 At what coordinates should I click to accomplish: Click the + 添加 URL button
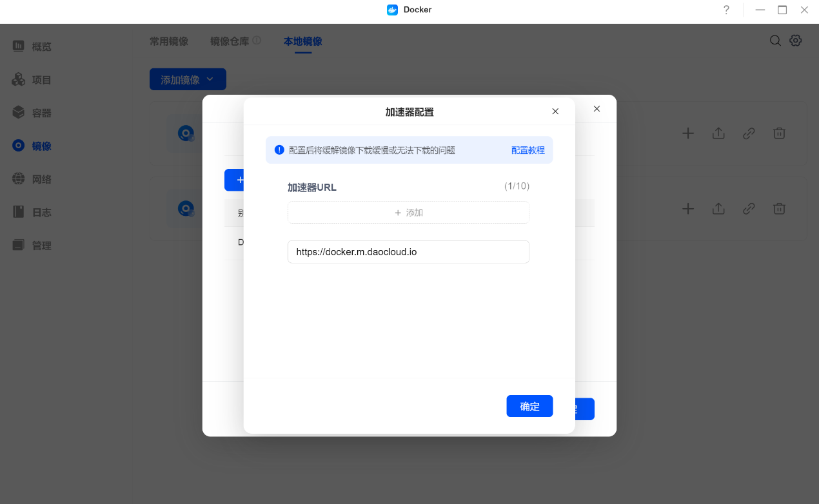pos(408,212)
